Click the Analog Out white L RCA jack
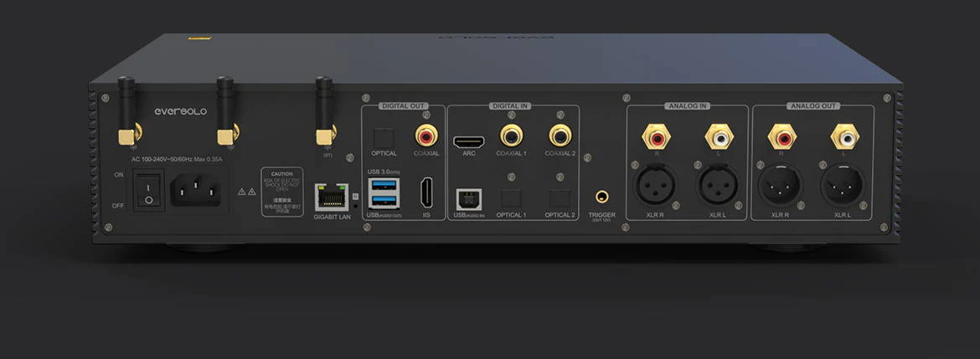The image size is (980, 359). [844, 136]
